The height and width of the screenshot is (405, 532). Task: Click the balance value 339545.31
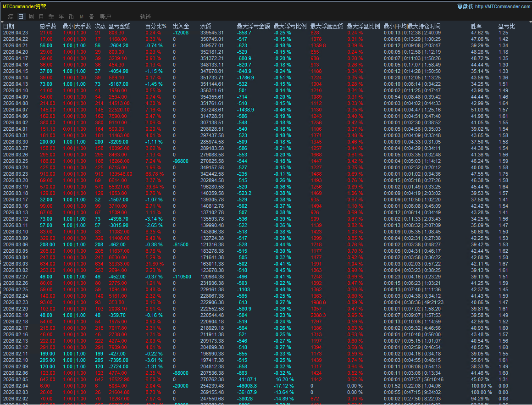point(212,33)
